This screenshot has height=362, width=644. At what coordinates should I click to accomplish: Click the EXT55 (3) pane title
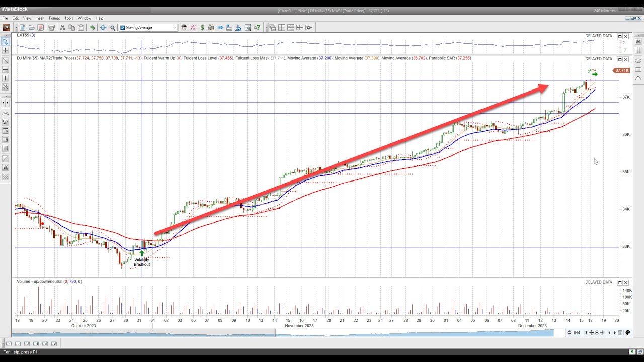point(26,35)
